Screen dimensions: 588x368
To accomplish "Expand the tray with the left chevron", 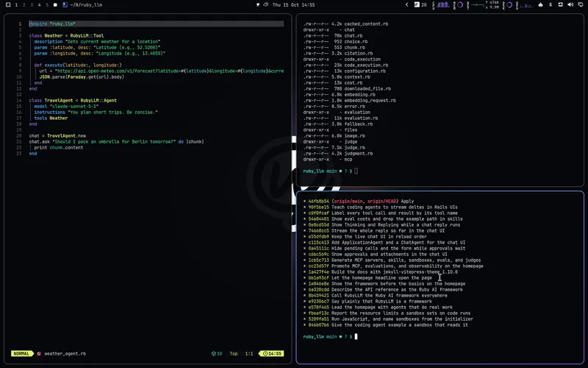I will click(x=407, y=5).
